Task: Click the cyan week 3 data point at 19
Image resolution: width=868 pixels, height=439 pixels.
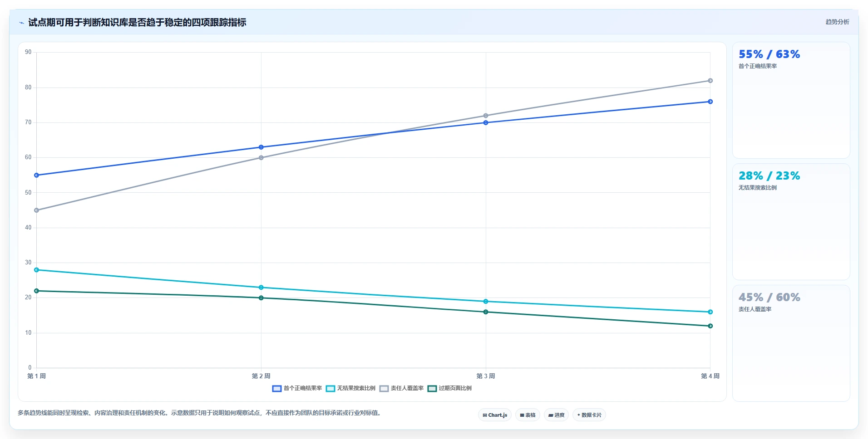Action: pos(486,302)
